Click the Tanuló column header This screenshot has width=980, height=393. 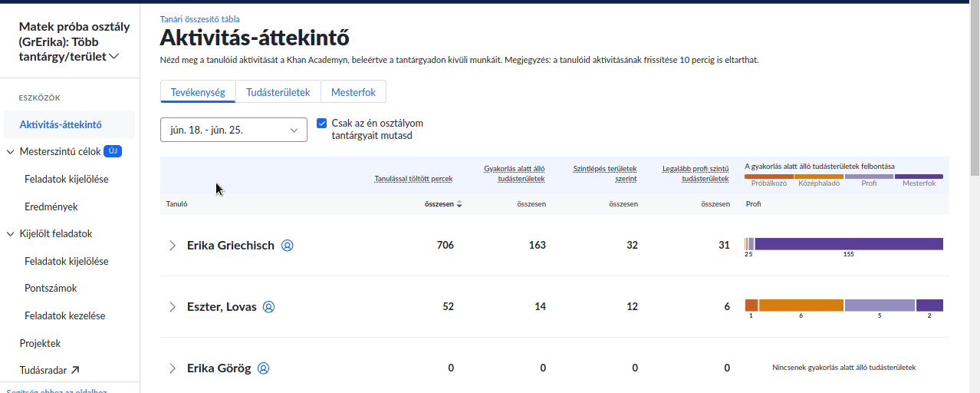pyautogui.click(x=177, y=204)
